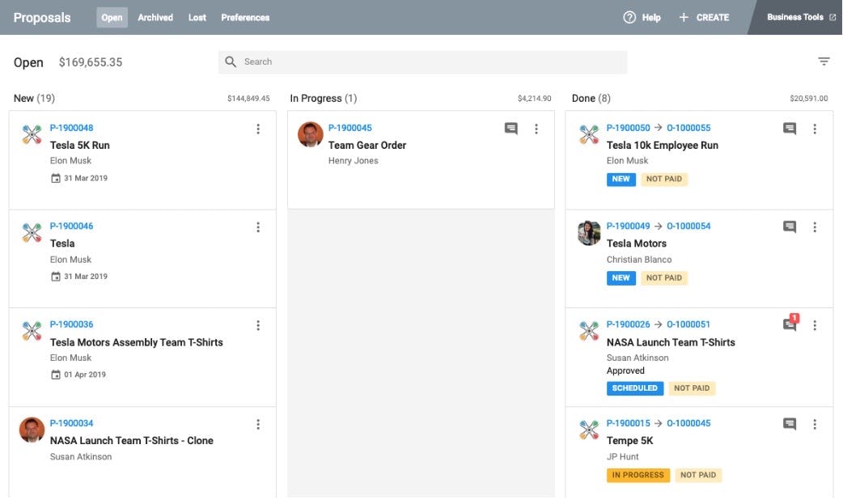Viewport: 843px width, 504px height.
Task: Open the options menu on Team Gear Order
Action: click(536, 128)
